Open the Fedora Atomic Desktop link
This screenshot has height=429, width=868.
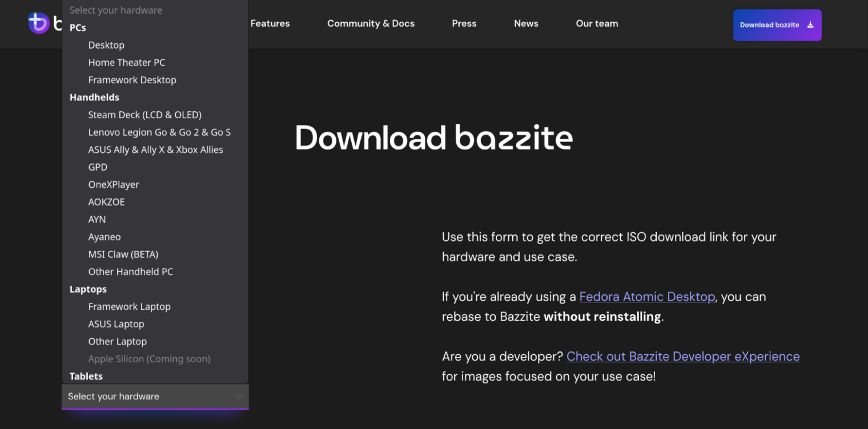click(646, 297)
